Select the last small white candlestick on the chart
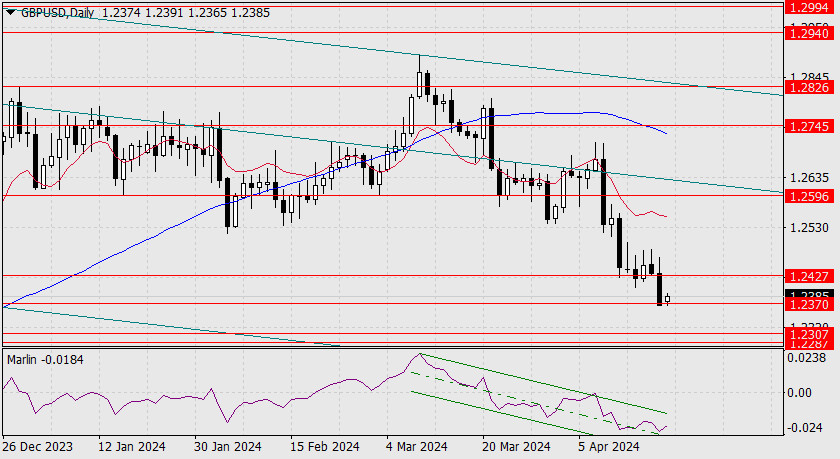This screenshot has height=459, width=840. tap(667, 299)
